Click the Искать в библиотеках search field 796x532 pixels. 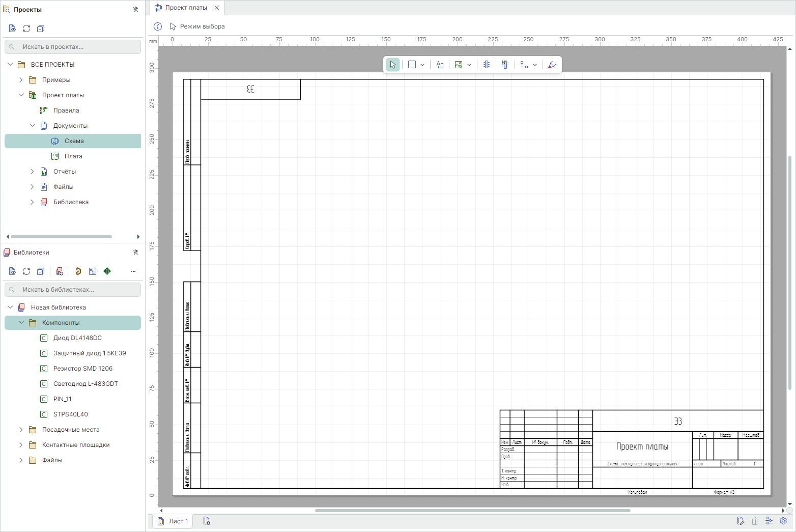73,290
